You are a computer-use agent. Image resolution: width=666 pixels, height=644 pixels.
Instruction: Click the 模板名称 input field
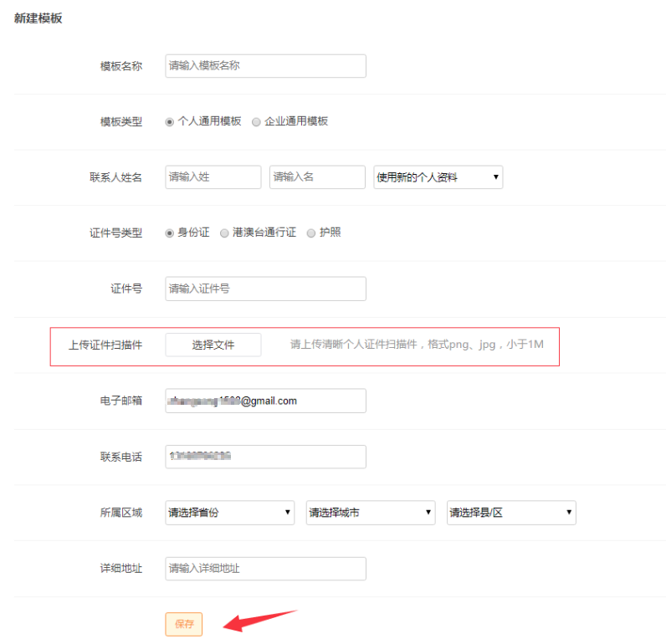point(265,66)
